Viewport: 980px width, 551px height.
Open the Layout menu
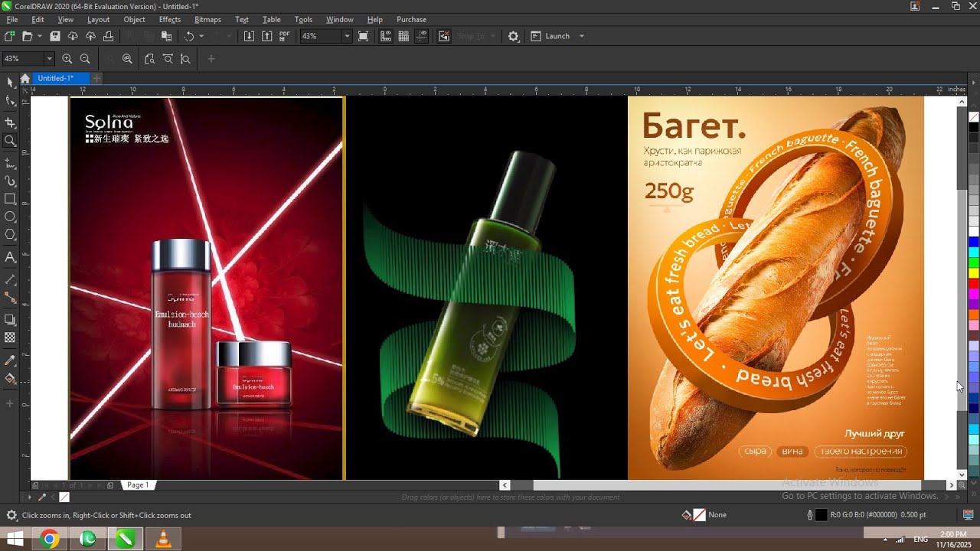[x=99, y=19]
